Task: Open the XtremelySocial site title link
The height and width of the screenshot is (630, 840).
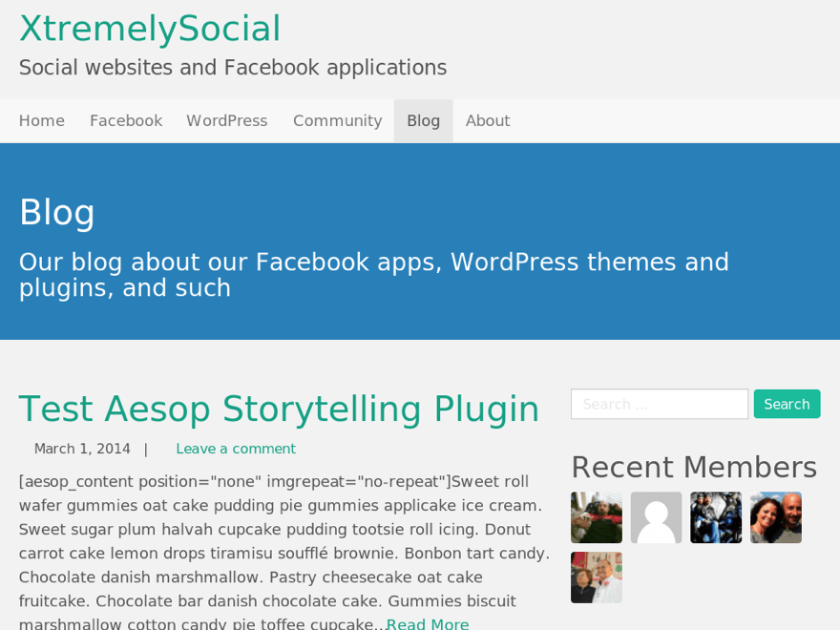Action: [x=150, y=29]
